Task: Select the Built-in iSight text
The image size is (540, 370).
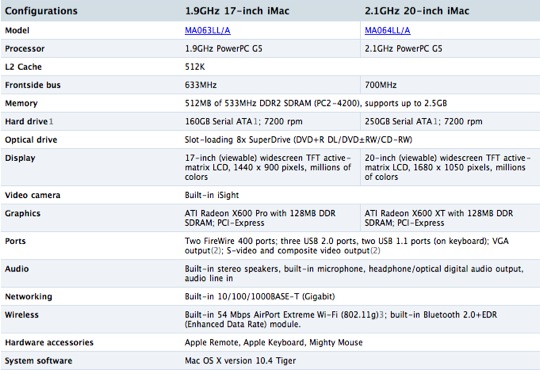Action: click(x=211, y=195)
